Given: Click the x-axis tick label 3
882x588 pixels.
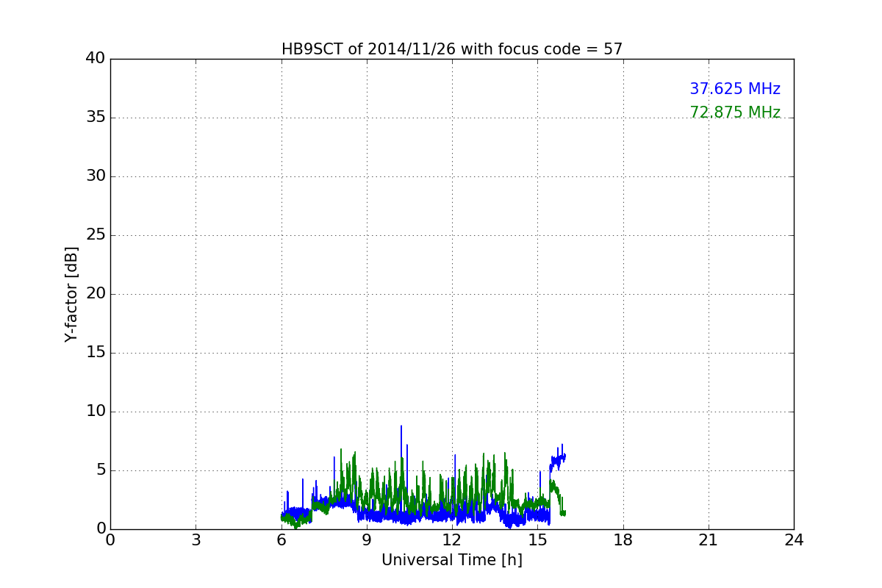Looking at the screenshot, I should tap(196, 540).
